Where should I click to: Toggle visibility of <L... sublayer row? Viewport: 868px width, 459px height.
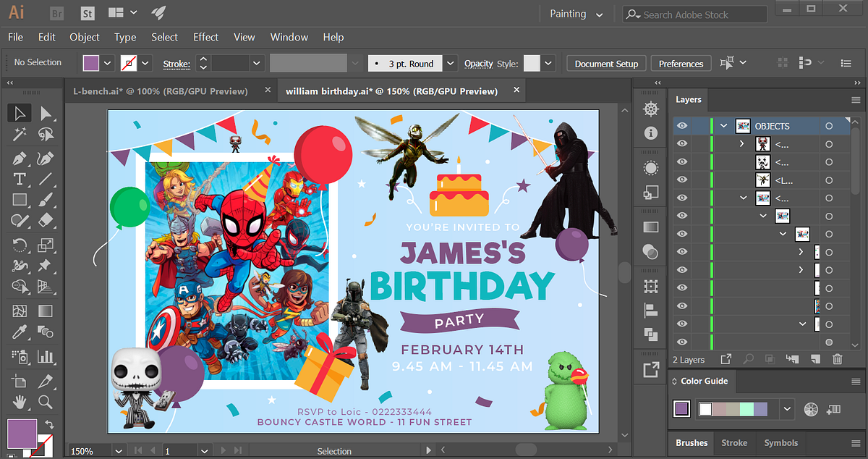click(x=681, y=180)
